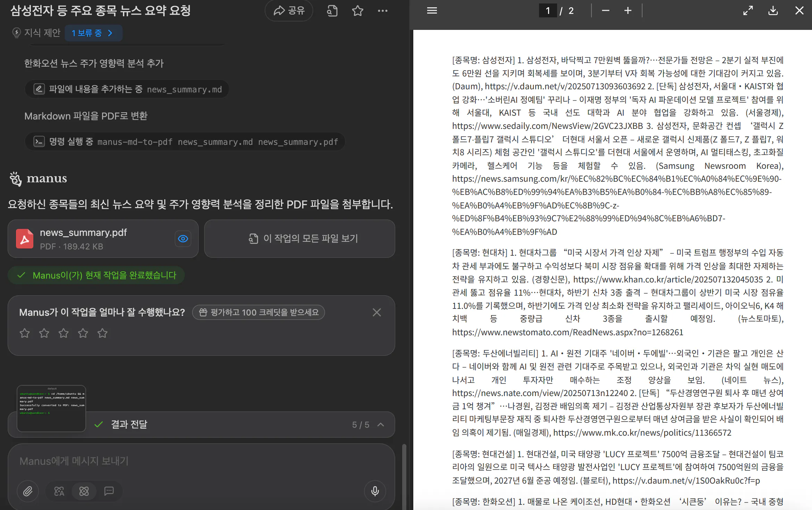Open the PDF sidebar hamburger menu
The height and width of the screenshot is (510, 812).
coord(432,11)
